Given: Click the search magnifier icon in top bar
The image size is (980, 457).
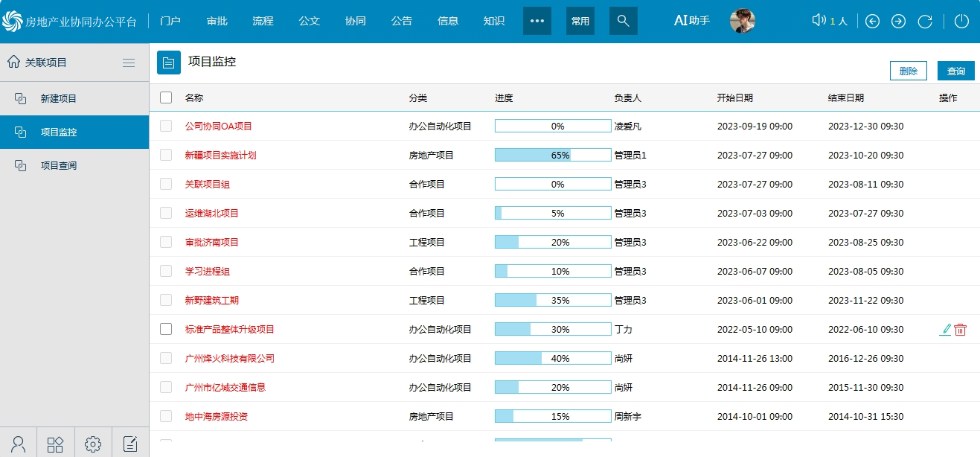Looking at the screenshot, I should click(624, 21).
